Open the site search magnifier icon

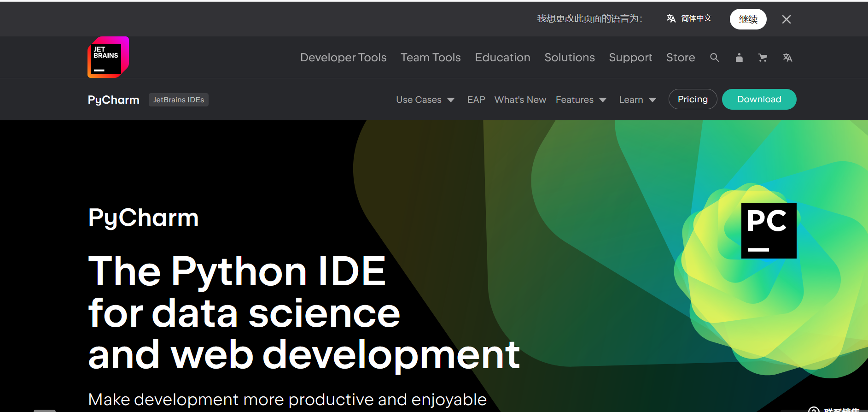pyautogui.click(x=714, y=58)
